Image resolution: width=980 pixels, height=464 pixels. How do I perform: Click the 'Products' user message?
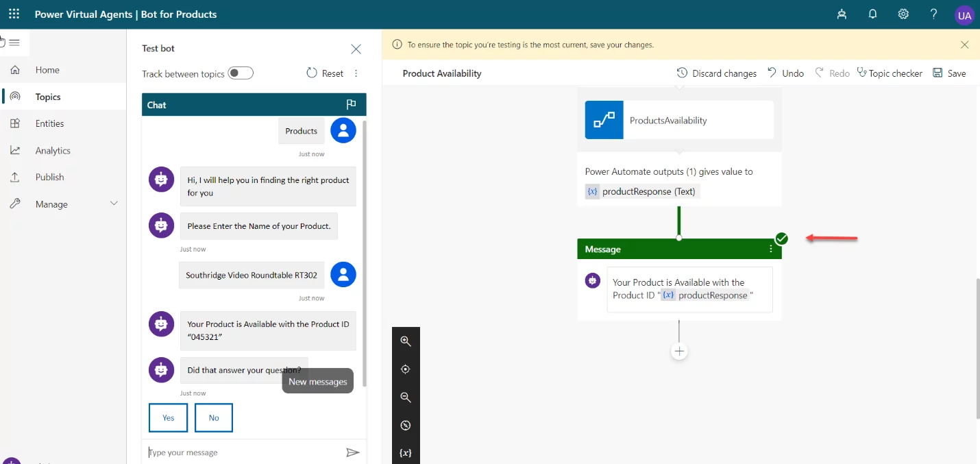coord(302,131)
